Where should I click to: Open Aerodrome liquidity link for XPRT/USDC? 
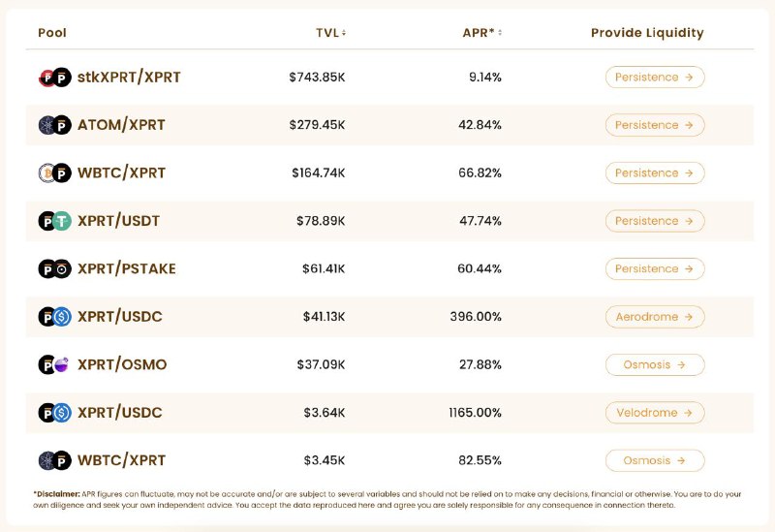pos(655,317)
